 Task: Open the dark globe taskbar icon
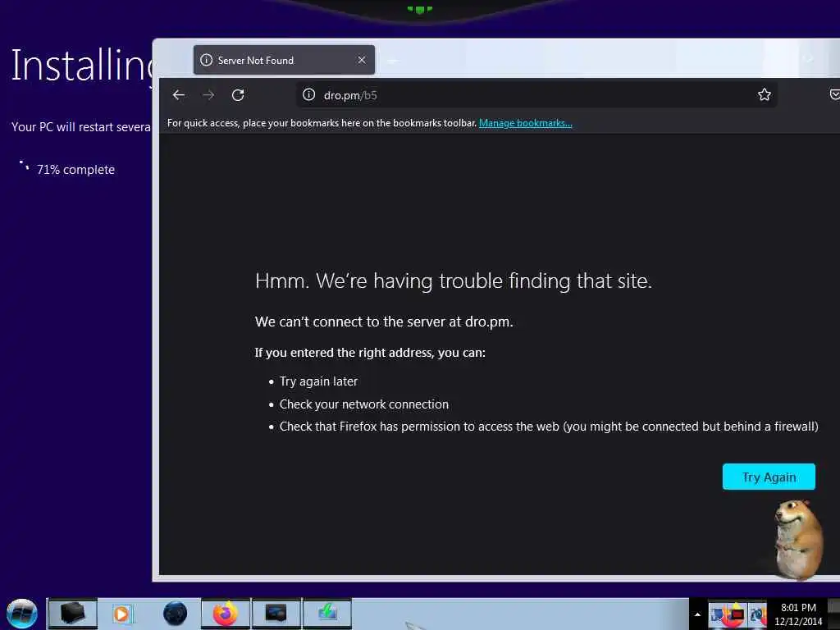[x=175, y=614]
